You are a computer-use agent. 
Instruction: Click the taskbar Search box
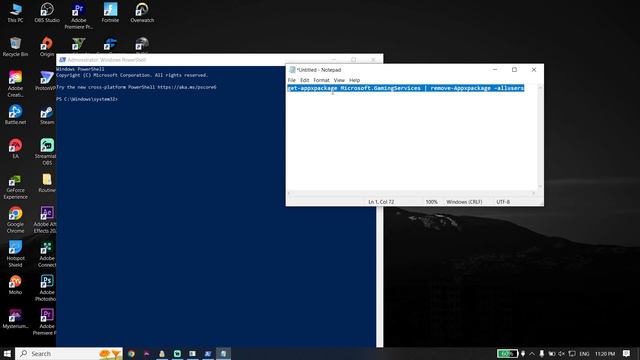point(69,353)
